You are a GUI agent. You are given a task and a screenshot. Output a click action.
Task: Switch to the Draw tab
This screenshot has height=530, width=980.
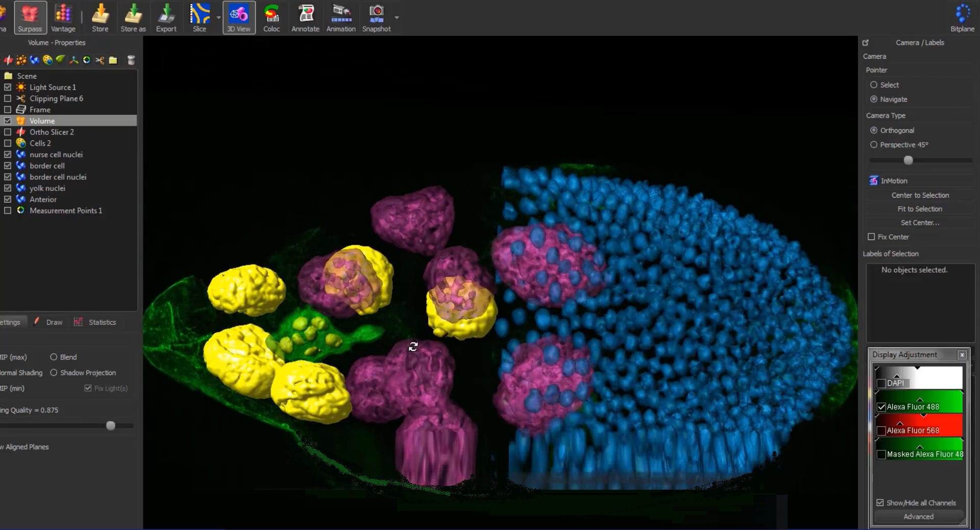coord(53,322)
